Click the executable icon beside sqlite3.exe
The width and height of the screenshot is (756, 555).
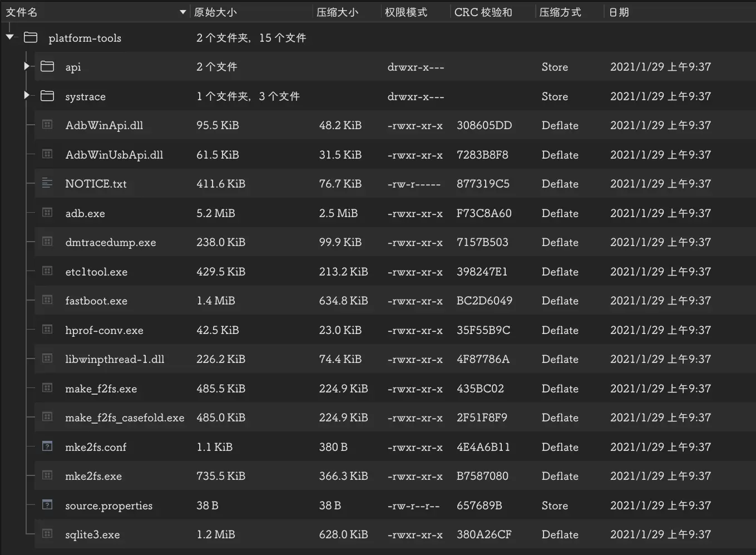[x=47, y=534]
